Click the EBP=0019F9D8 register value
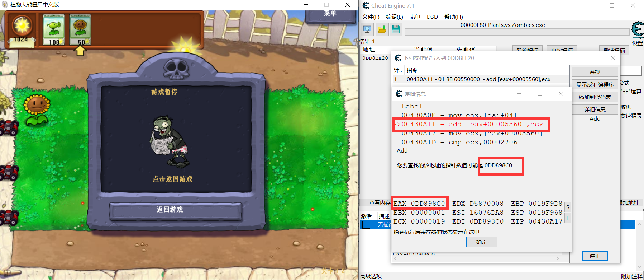The width and height of the screenshot is (644, 280). coord(536,204)
